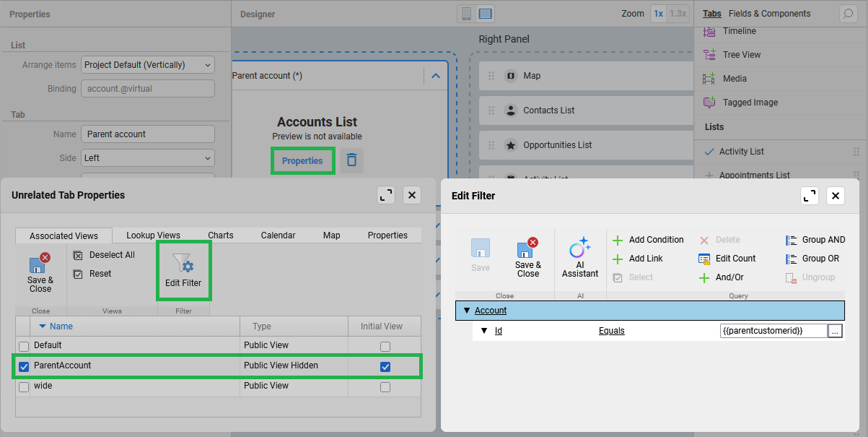Click the parentcustomerid value field
868x437 pixels.
[772, 331]
